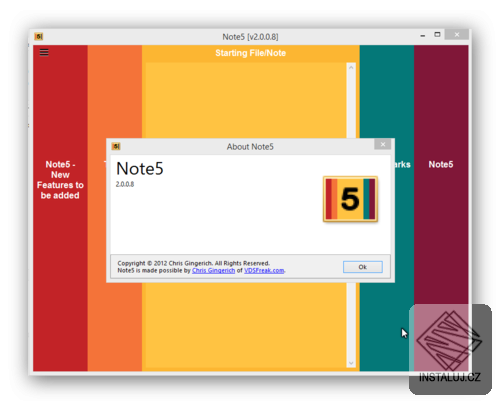The height and width of the screenshot is (404, 500).
Task: Click the Note5 app icon in main title bar
Action: tap(39, 36)
